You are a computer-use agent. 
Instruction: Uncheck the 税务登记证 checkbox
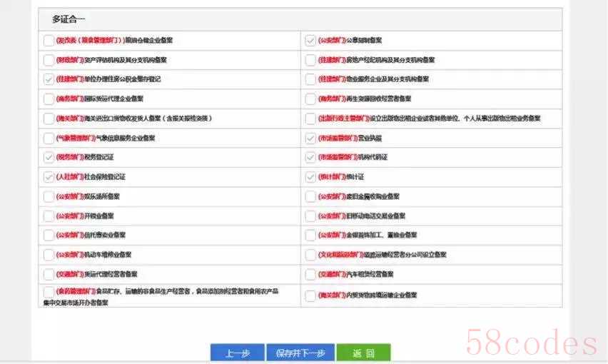[49, 157]
